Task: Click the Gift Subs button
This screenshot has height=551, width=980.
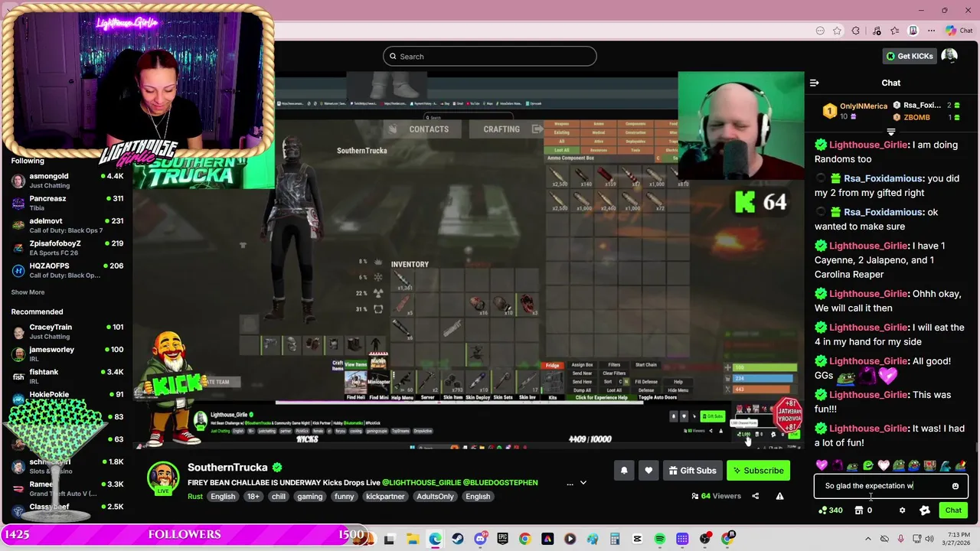Action: [692, 471]
